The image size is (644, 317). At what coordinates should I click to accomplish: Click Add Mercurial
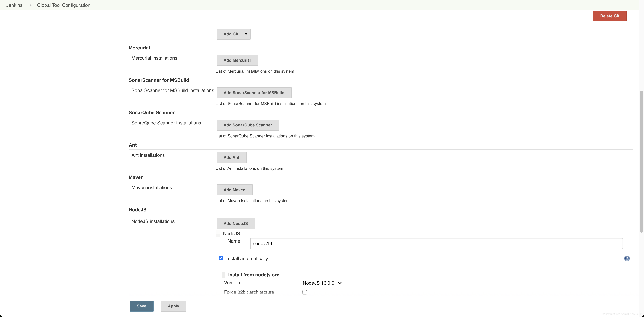237,60
